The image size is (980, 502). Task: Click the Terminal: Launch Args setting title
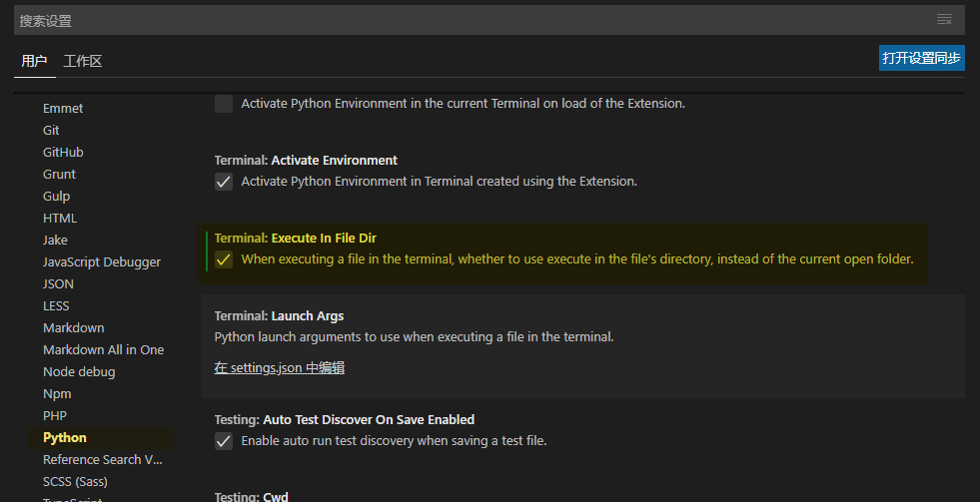279,316
